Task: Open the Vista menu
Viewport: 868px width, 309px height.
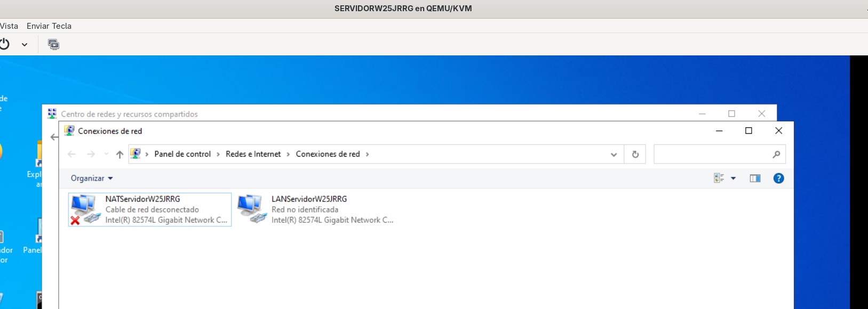Action: click(x=9, y=26)
